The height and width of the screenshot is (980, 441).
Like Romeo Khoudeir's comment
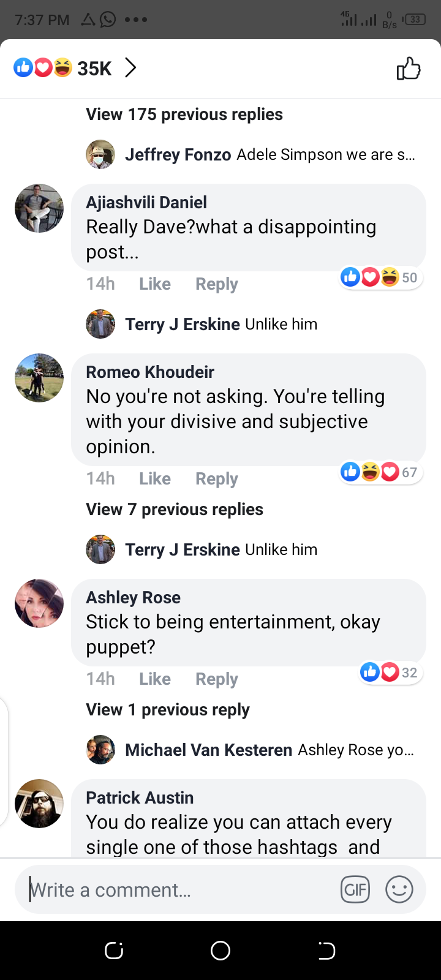pyautogui.click(x=154, y=479)
